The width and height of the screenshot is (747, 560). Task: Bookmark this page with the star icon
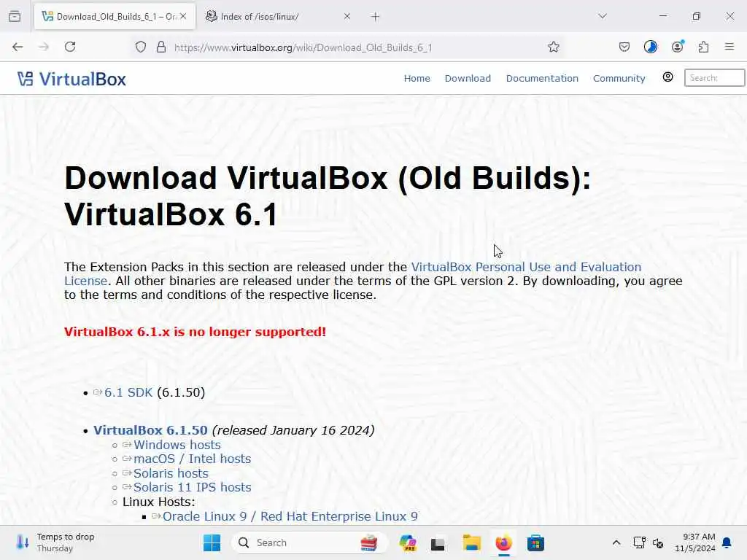[553, 47]
